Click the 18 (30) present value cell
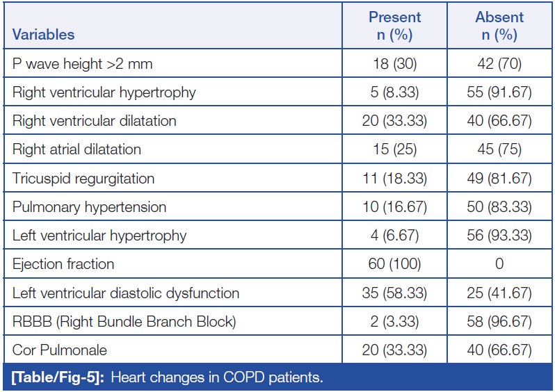Screen dimensions: 555x392 click(x=394, y=64)
